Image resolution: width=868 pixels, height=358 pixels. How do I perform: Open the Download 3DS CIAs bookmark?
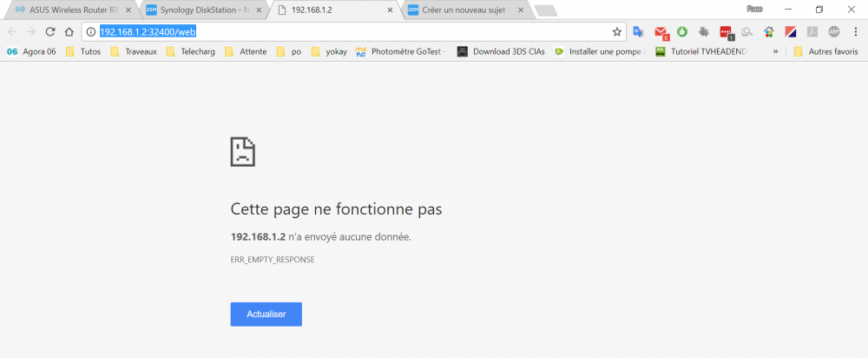(x=501, y=51)
